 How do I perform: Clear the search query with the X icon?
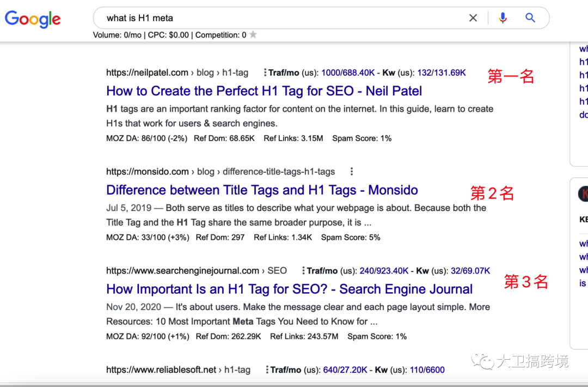473,17
